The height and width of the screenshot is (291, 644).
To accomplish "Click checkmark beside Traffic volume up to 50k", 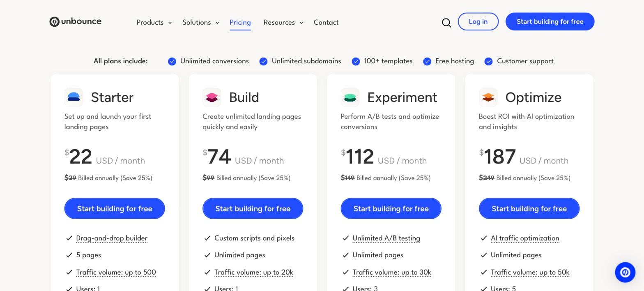I will click(484, 272).
